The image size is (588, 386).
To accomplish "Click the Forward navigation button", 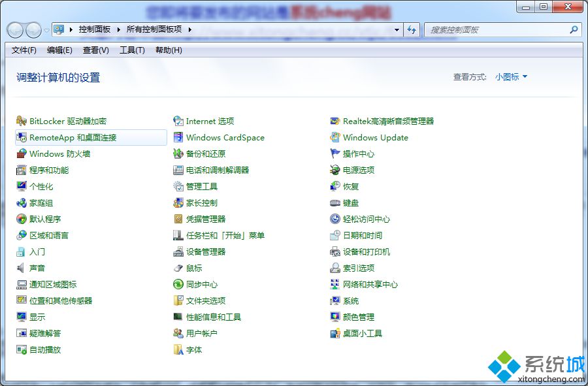I will tap(34, 30).
